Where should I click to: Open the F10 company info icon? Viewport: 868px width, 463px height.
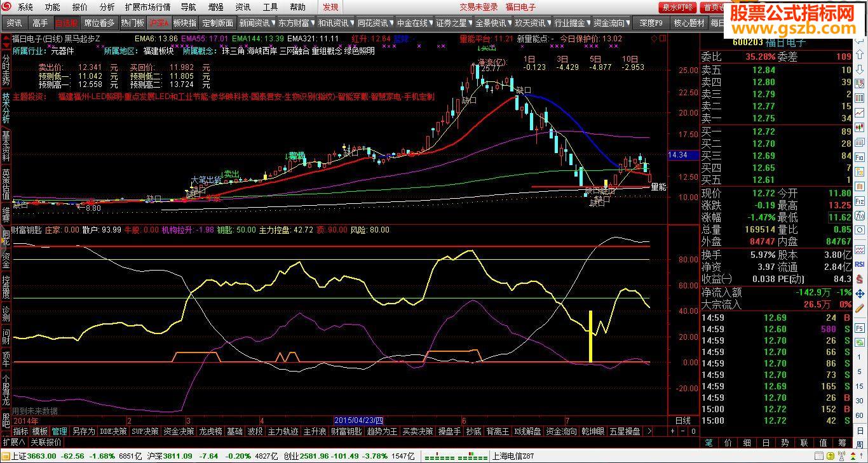(859, 157)
